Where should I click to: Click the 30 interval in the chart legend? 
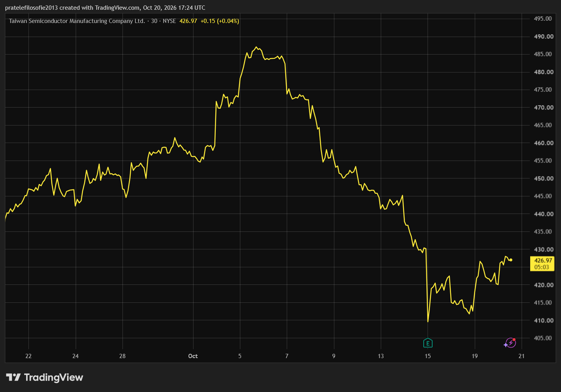click(x=154, y=21)
